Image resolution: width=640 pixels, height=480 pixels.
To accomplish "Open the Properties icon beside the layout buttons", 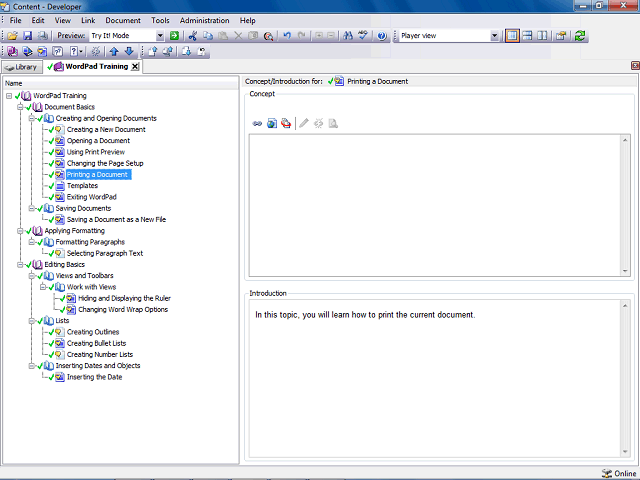I will pos(561,36).
